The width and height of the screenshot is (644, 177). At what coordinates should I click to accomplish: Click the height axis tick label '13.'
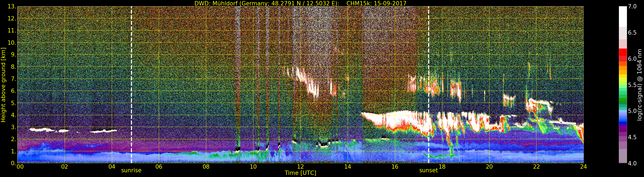(x=12, y=6)
